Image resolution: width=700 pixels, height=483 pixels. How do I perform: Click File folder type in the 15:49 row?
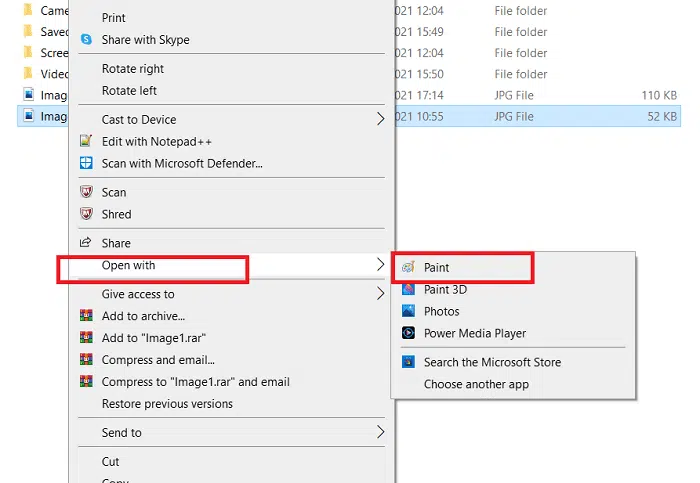[x=521, y=32]
